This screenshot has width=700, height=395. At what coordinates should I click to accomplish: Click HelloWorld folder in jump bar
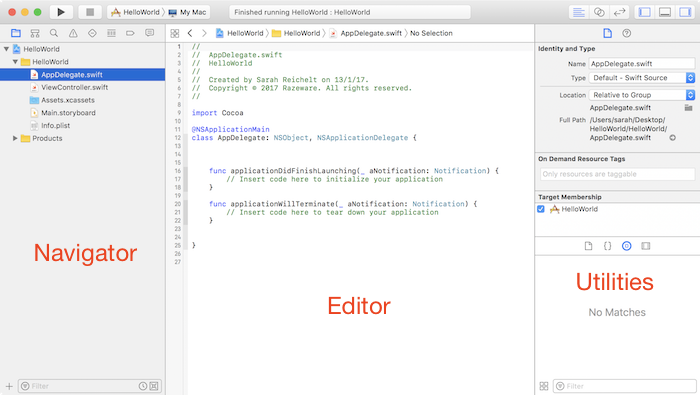pos(296,33)
